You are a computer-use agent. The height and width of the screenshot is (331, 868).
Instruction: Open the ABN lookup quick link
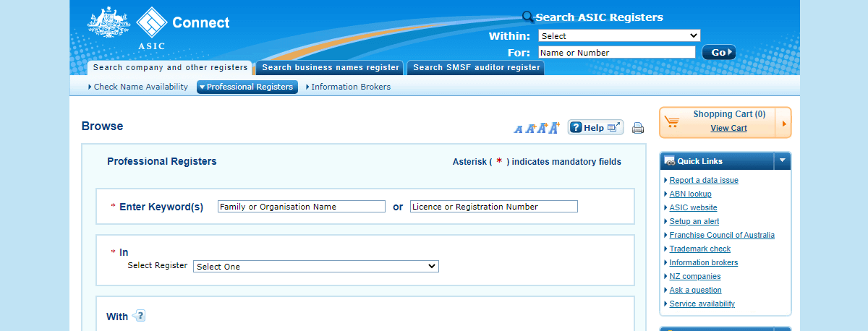coord(690,194)
